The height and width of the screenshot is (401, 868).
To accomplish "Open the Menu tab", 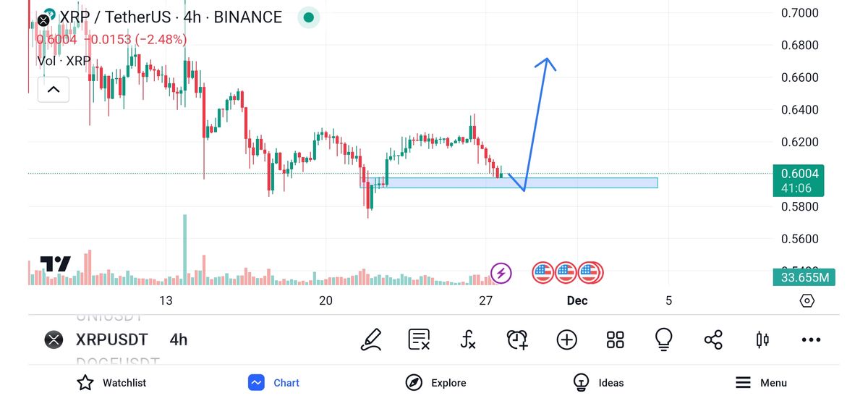I will (x=761, y=383).
